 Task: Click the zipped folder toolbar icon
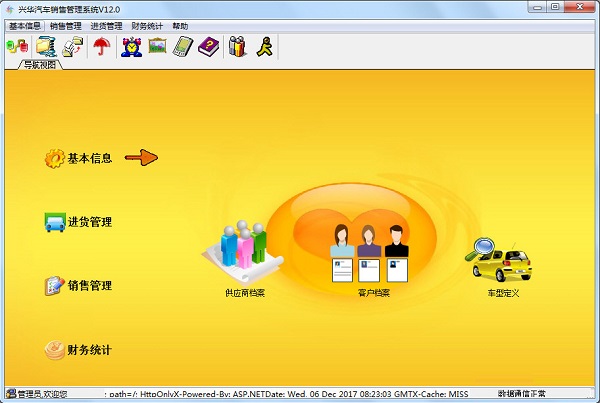pos(46,47)
